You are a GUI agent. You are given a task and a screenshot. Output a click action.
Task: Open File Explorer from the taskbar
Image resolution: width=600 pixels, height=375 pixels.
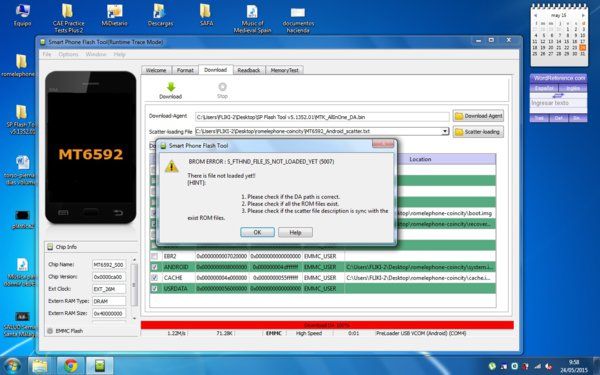click(x=40, y=366)
